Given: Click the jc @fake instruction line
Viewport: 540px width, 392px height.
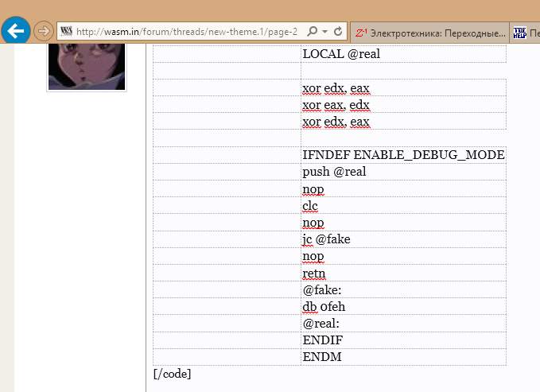Looking at the screenshot, I should pyautogui.click(x=326, y=239).
